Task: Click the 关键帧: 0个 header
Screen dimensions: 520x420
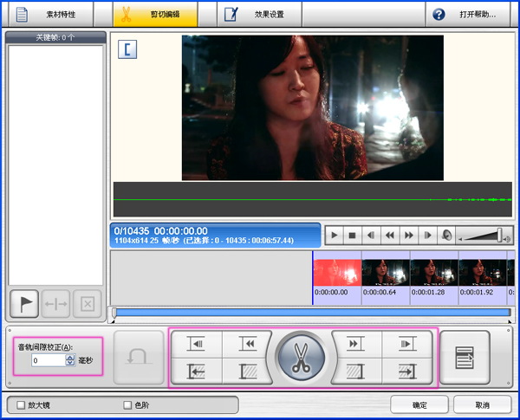Action: point(55,37)
